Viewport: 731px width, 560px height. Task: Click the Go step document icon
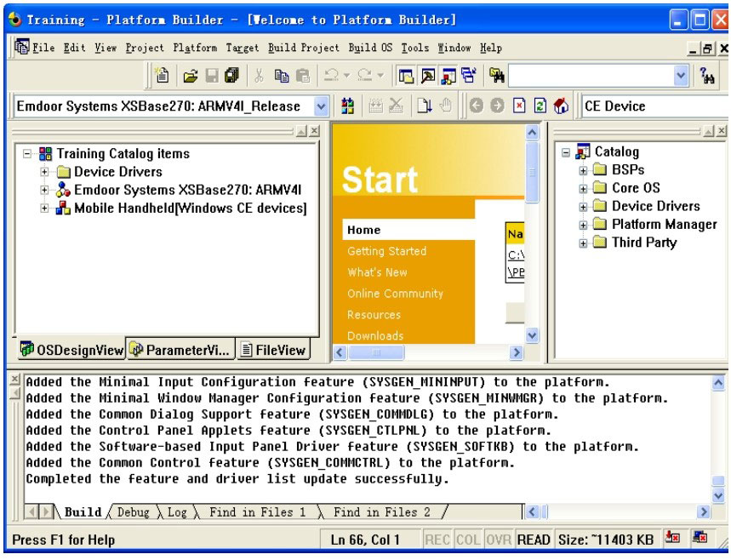click(425, 106)
